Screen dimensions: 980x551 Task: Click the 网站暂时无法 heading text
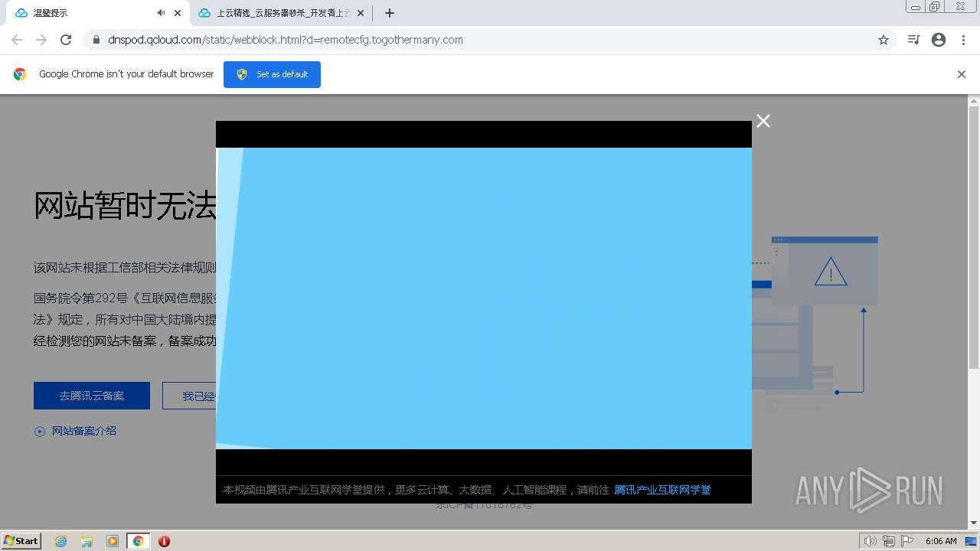click(x=125, y=206)
